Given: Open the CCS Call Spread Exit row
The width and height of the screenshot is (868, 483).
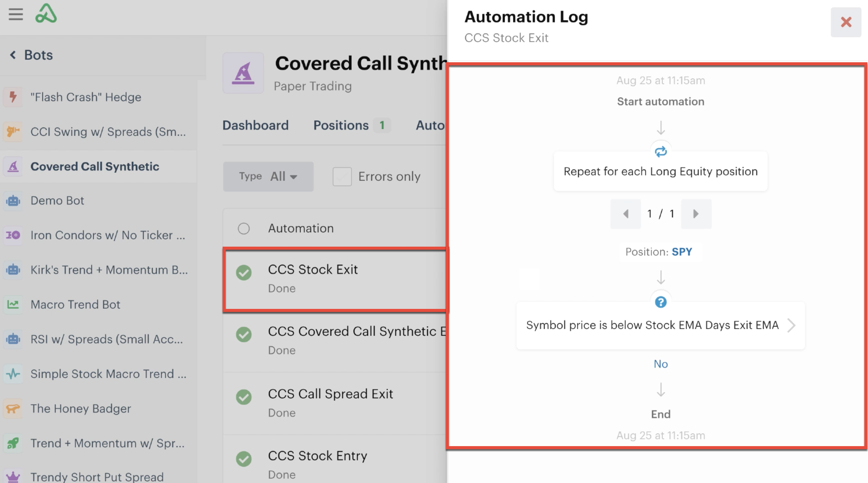Looking at the screenshot, I should [x=335, y=403].
